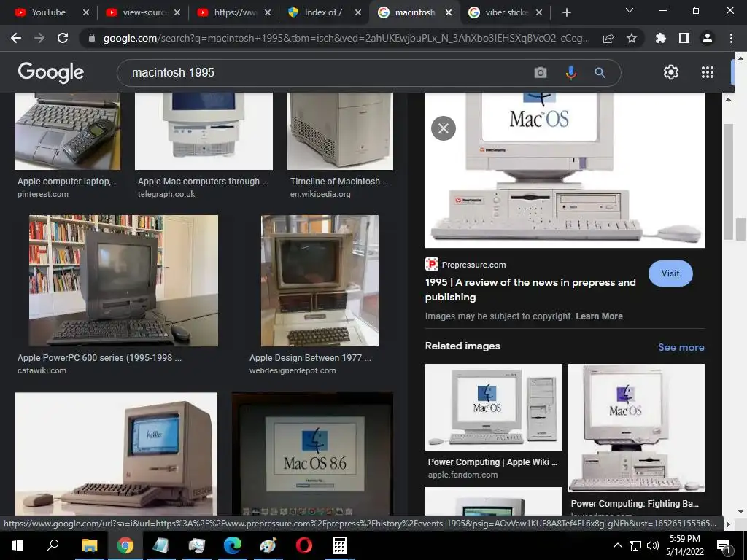Open the Windows Start menu
Image resolution: width=747 pixels, height=560 pixels.
coord(18,545)
